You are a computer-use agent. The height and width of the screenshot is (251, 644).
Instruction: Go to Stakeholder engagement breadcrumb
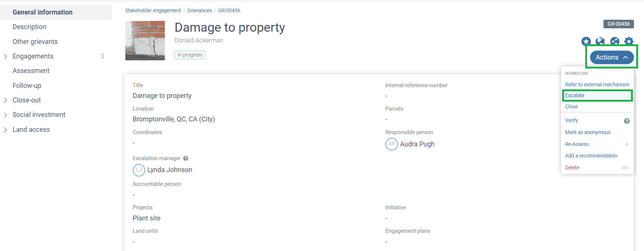click(x=153, y=10)
